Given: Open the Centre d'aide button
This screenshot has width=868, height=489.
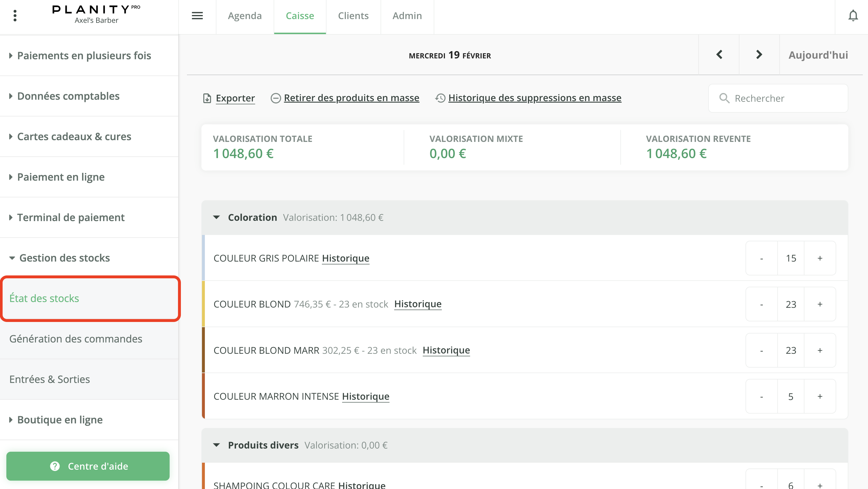Looking at the screenshot, I should point(88,466).
